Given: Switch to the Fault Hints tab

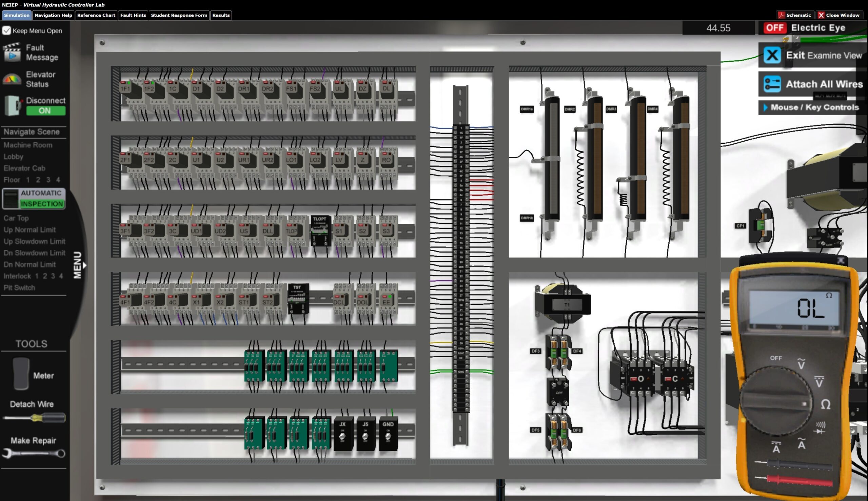Looking at the screenshot, I should pyautogui.click(x=133, y=15).
